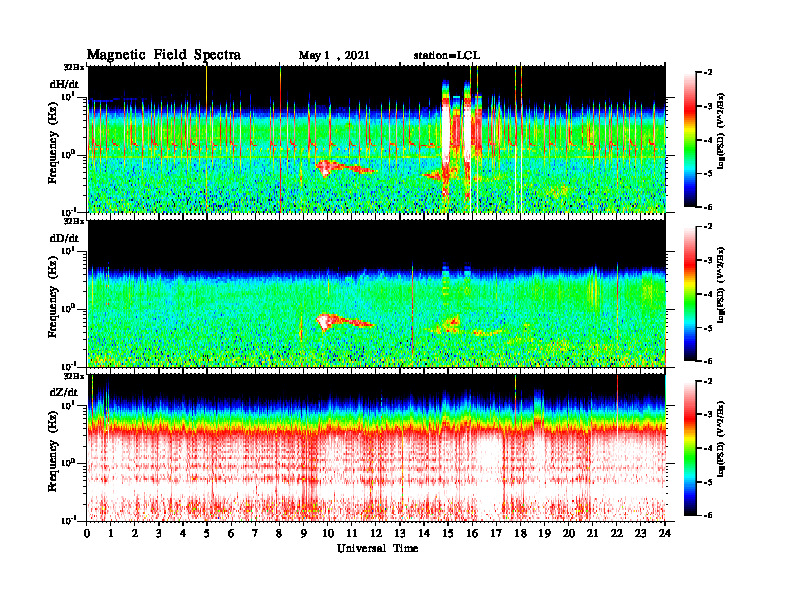Click the color bar beside the dZ/dt spectrogram

tap(690, 448)
